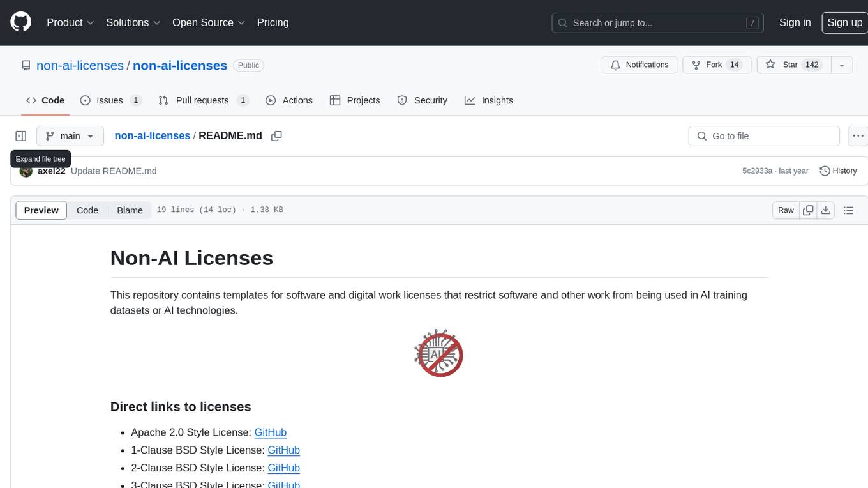Copy raw file contents
Screen dimensions: 868x488
point(808,210)
